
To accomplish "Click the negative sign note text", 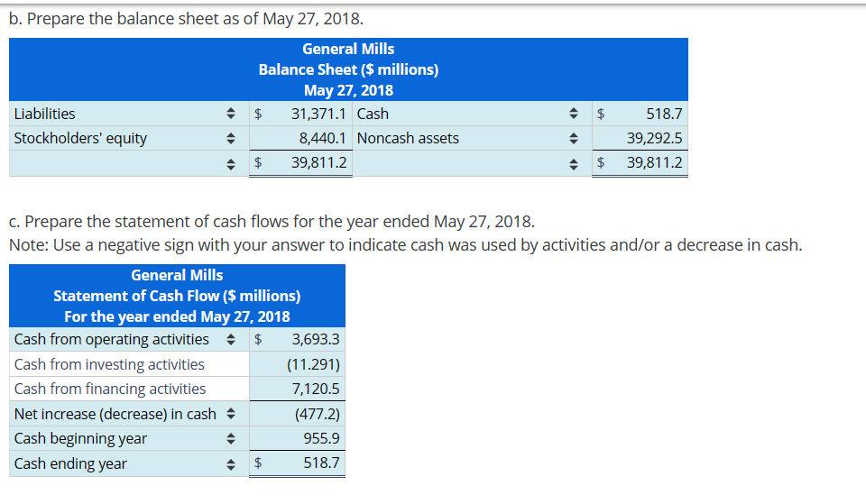I will (x=405, y=244).
